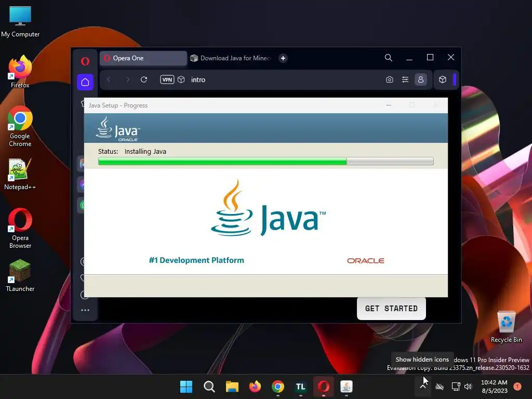This screenshot has height=399, width=532.
Task: Open Opera tab search magnifier
Action: (x=389, y=58)
